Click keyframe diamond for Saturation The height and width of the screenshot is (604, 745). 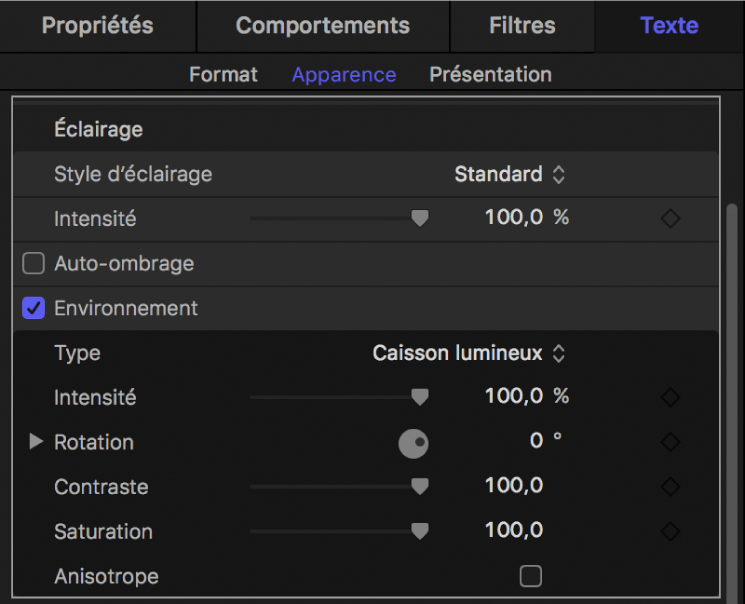[x=670, y=531]
